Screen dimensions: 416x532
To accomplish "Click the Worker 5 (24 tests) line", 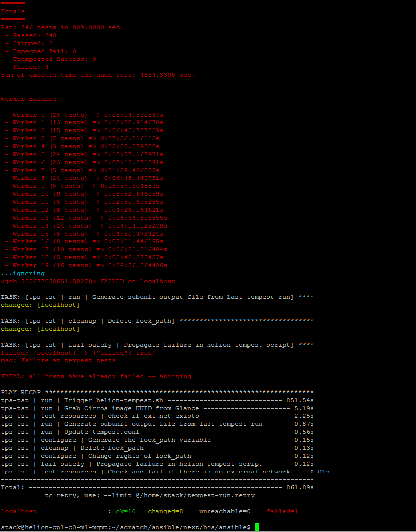I will 84,154.
